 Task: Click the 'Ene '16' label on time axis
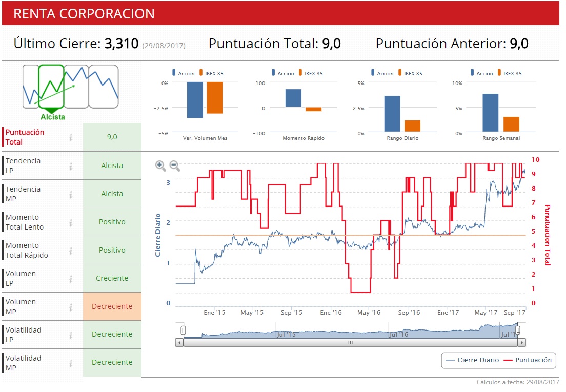click(331, 312)
